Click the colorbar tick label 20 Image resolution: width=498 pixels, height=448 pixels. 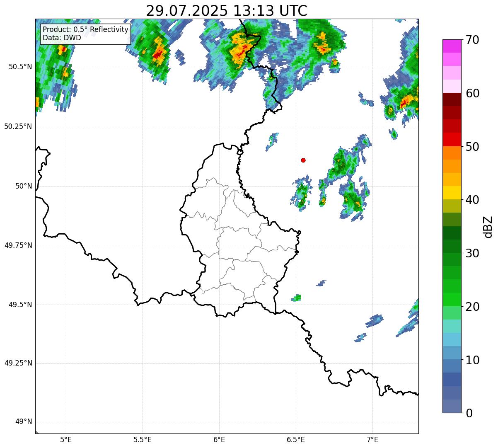pyautogui.click(x=472, y=307)
